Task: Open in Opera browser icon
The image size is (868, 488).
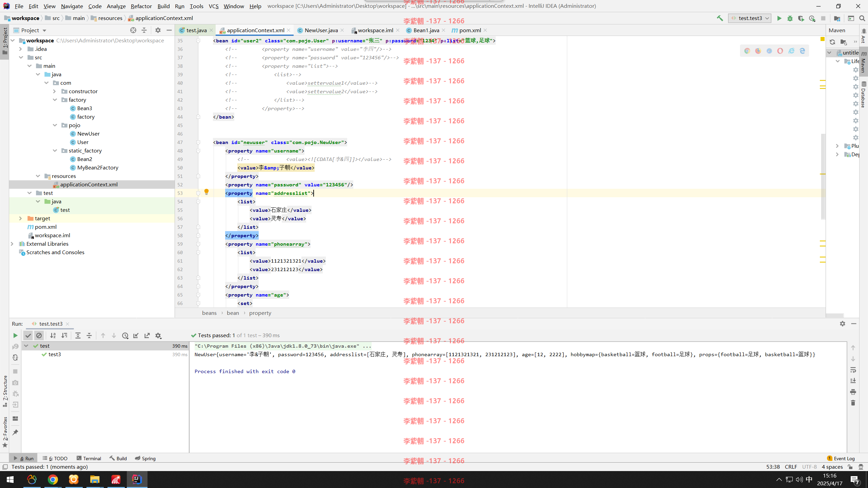Action: [780, 51]
